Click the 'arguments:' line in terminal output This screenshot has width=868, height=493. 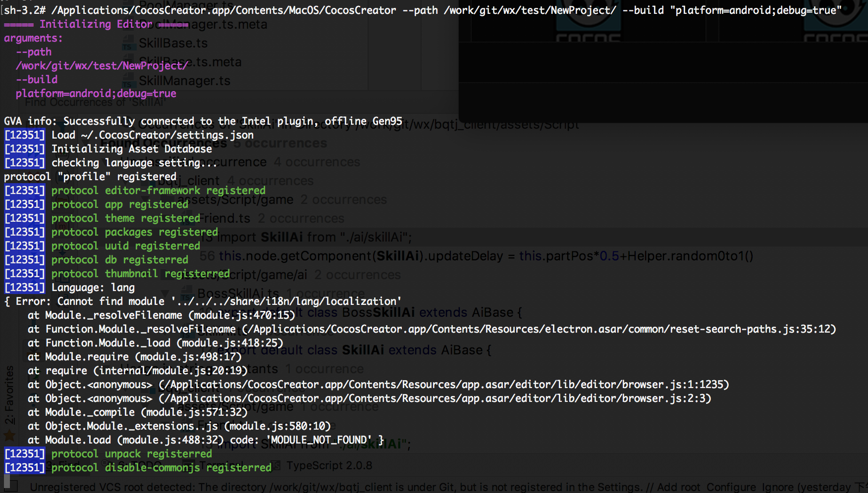(33, 38)
